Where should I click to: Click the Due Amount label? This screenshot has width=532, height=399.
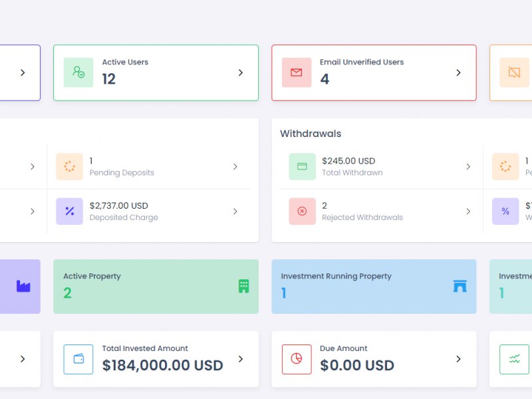coord(343,348)
